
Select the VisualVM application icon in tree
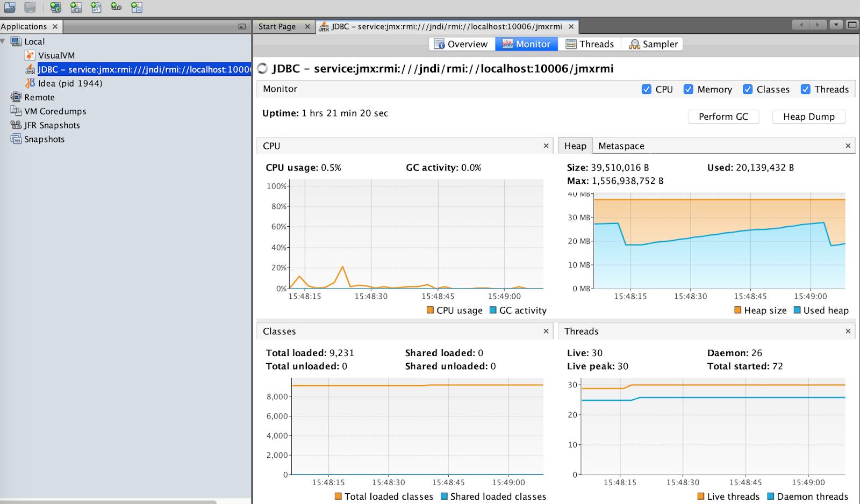pyautogui.click(x=30, y=55)
